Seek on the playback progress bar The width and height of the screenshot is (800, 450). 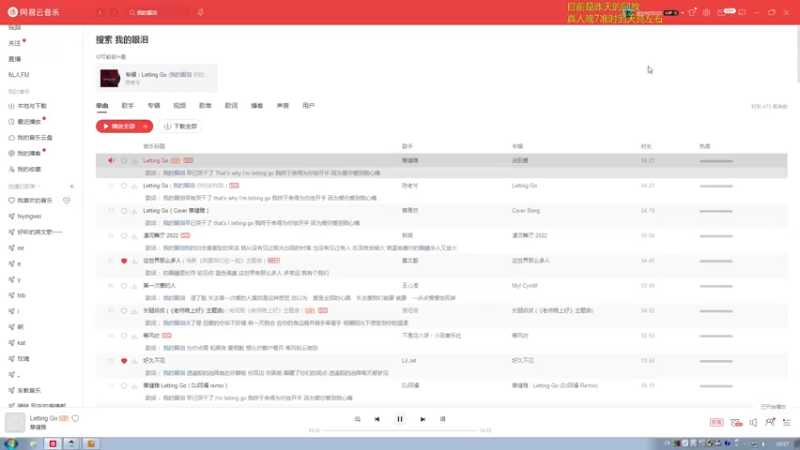(x=400, y=431)
